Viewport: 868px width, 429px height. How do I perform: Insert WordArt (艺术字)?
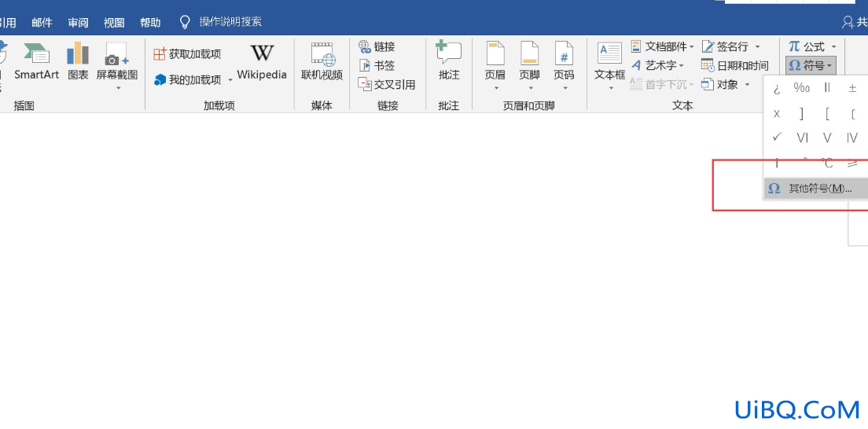[x=657, y=65]
